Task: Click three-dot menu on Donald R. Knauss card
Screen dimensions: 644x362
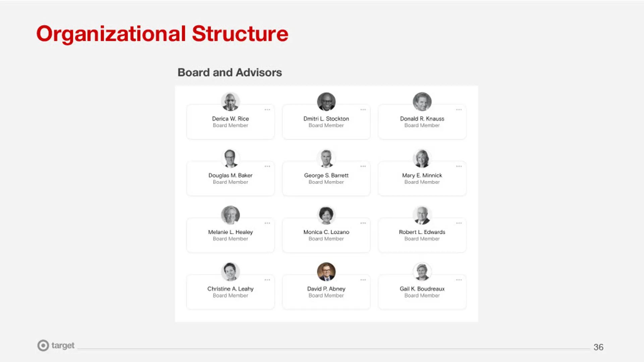Action: coord(459,110)
